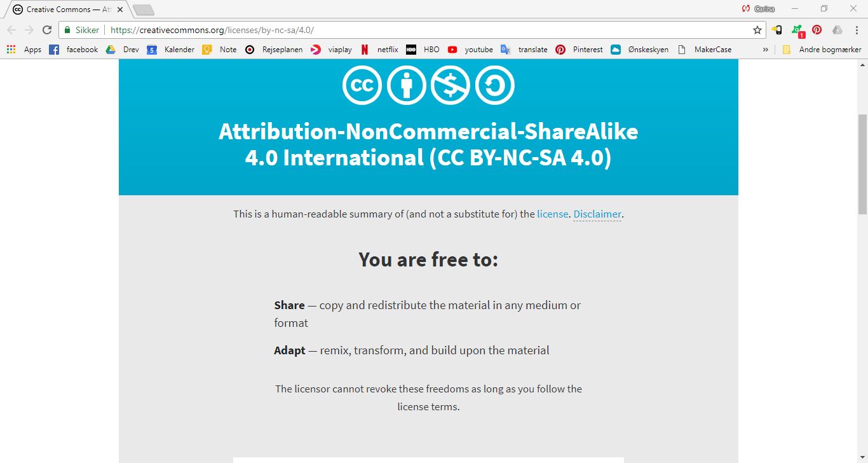
Task: Open the Andre bogmærker folder
Action: coord(822,50)
